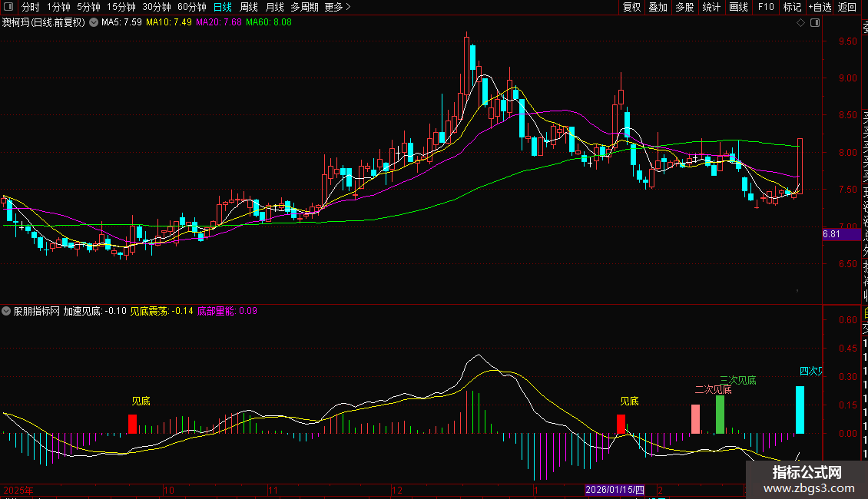
Task: Click the 底部量能: 0.09 value
Action: (227, 311)
